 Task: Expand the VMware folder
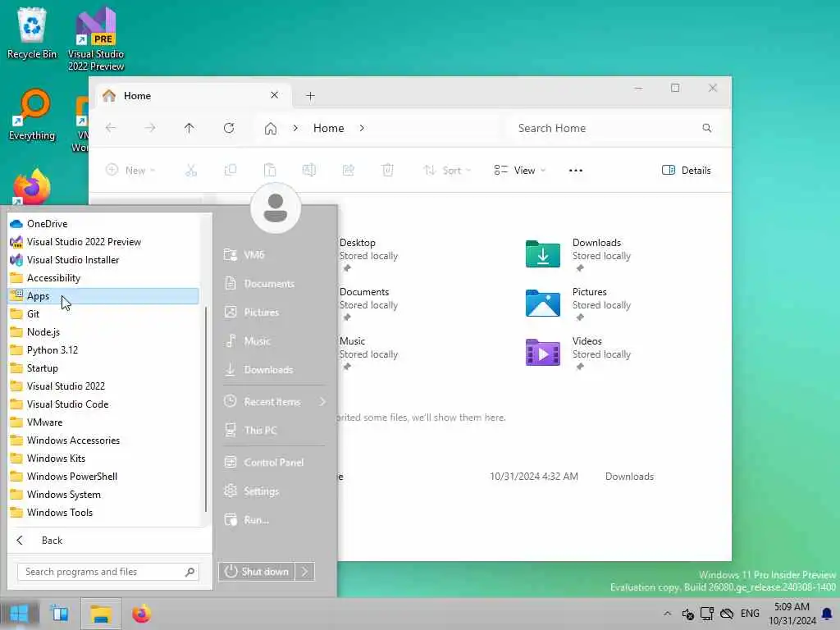103,422
